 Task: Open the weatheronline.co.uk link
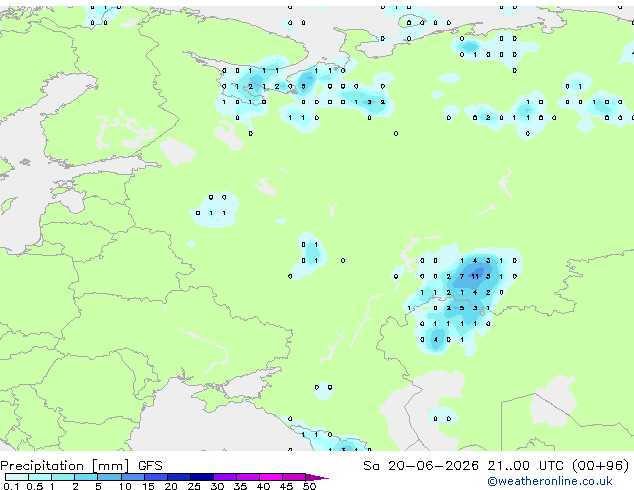550,481
